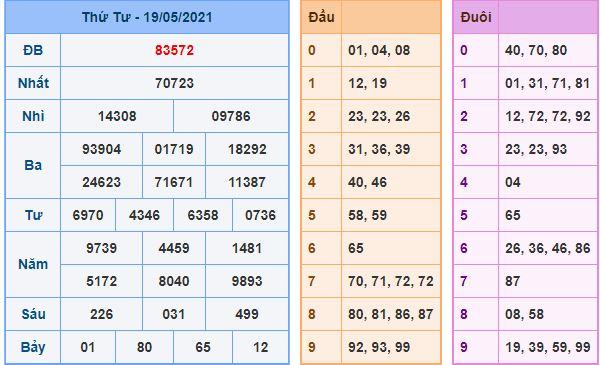Click Đầu values '70, 71, 72, 72'
600x365 pixels.
(x=391, y=281)
